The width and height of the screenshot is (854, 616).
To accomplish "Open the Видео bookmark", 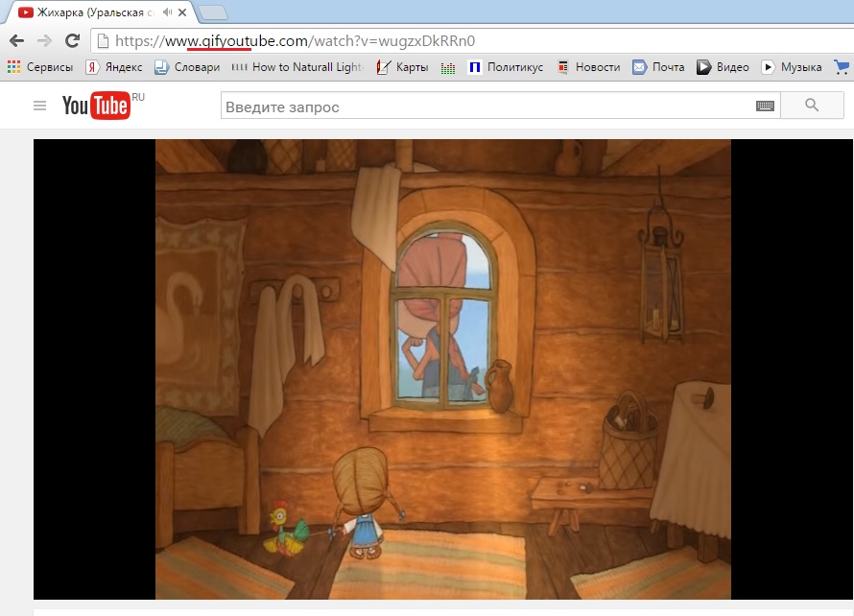I will pos(723,67).
